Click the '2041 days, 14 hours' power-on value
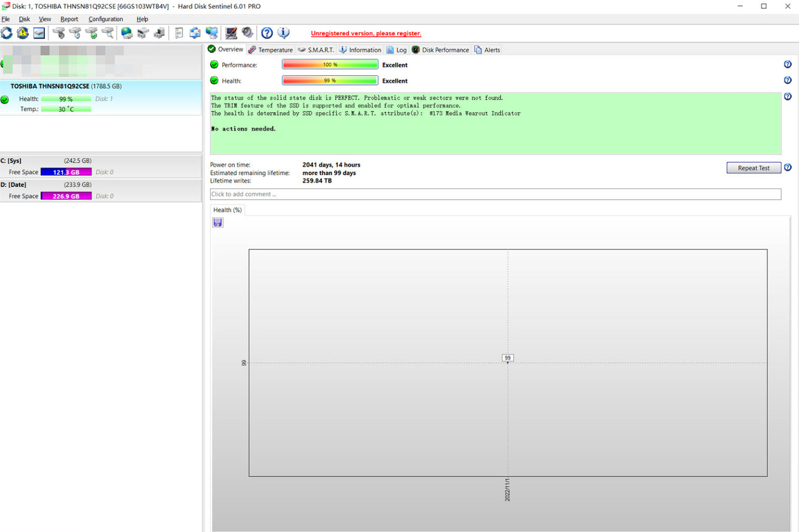Image resolution: width=799 pixels, height=532 pixels. (331, 165)
